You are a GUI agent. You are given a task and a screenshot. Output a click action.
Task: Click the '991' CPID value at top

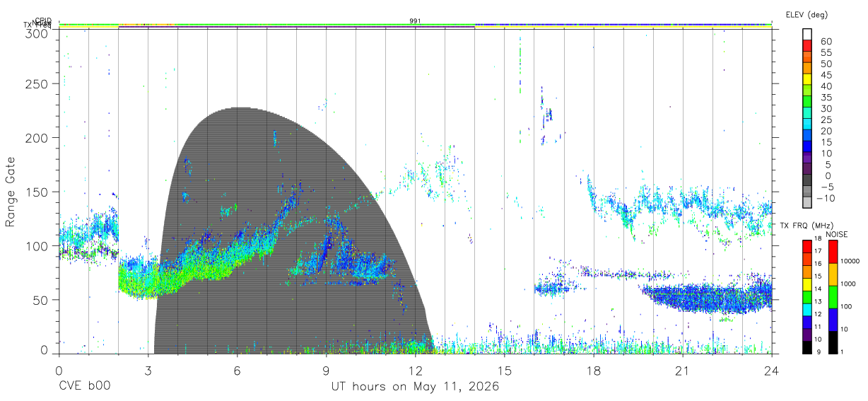pyautogui.click(x=415, y=21)
